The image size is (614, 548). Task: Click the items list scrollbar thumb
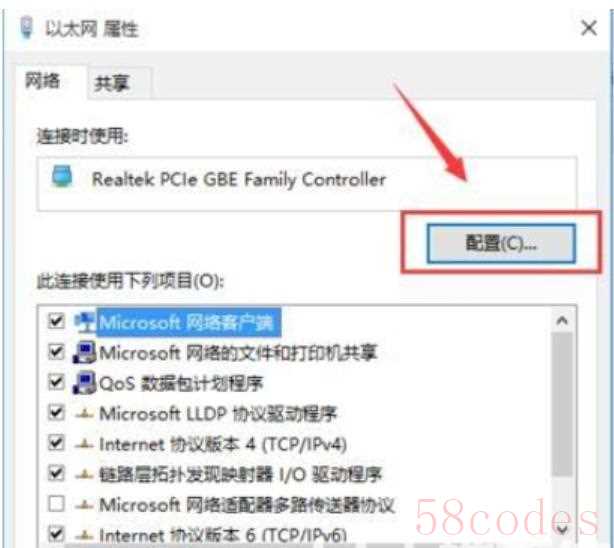click(x=562, y=404)
